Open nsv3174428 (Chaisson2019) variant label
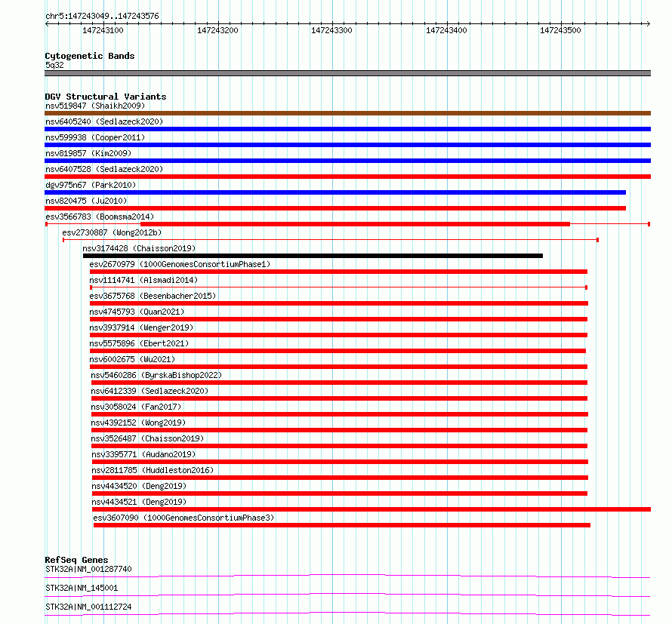Image resolution: width=672 pixels, height=624 pixels. (139, 248)
